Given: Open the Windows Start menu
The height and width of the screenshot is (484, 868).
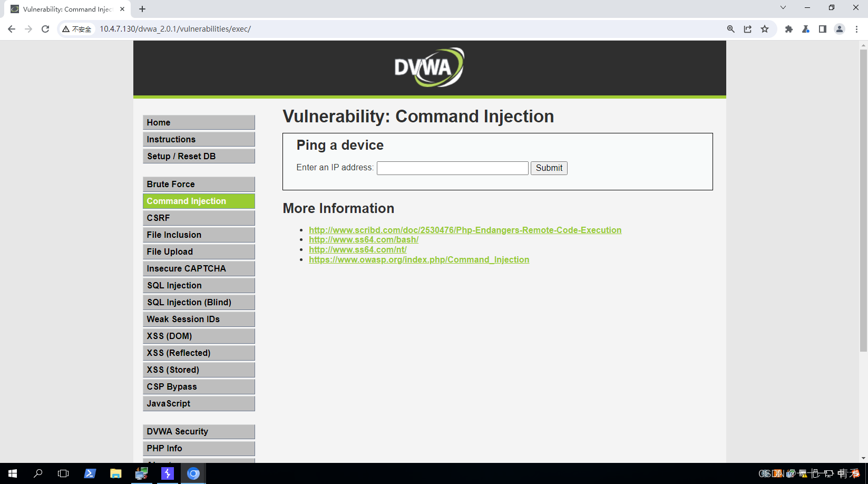Looking at the screenshot, I should 13,473.
